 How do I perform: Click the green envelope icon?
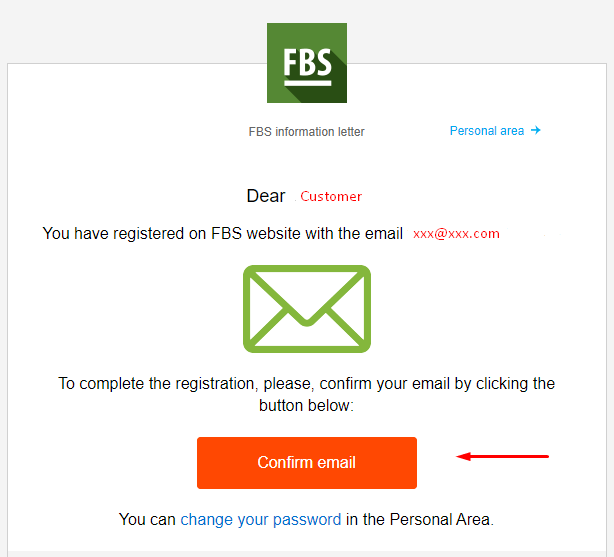(x=306, y=308)
